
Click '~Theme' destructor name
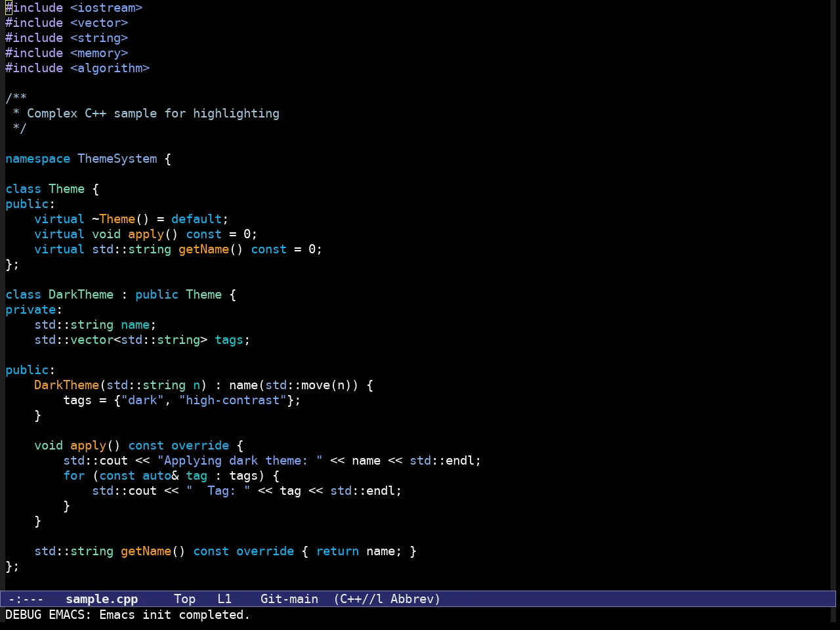pyautogui.click(x=114, y=219)
